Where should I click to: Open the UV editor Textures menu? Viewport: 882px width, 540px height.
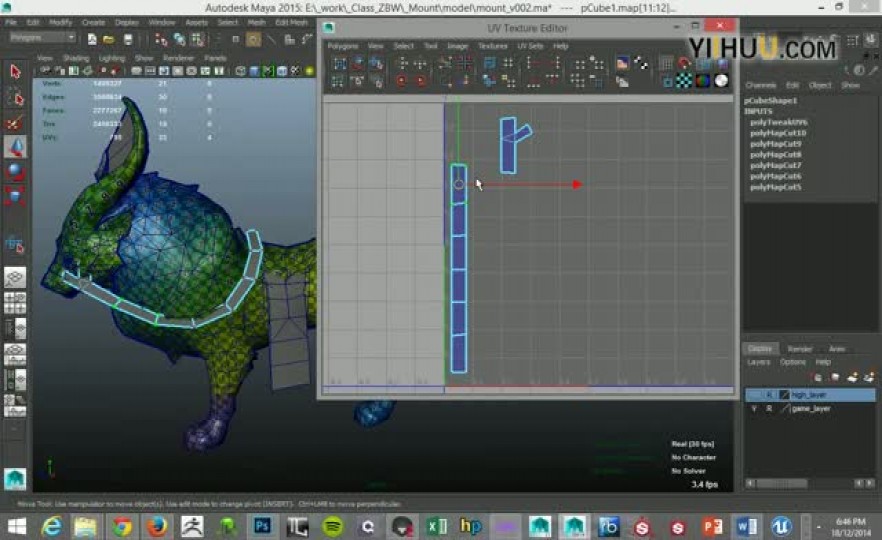pyautogui.click(x=493, y=46)
